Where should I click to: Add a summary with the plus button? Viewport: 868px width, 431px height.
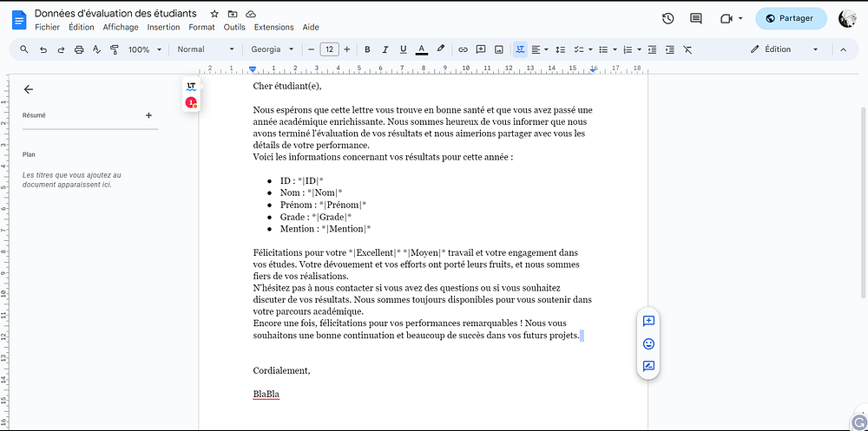[148, 115]
